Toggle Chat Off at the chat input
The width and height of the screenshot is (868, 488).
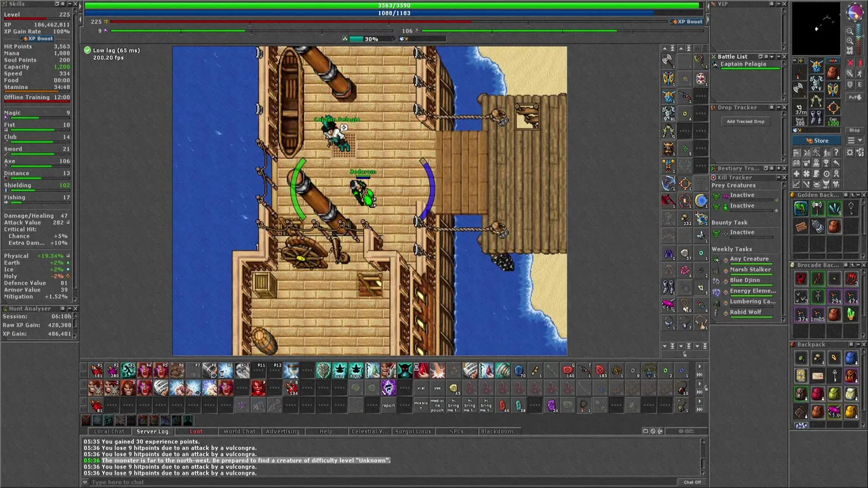[x=692, y=482]
